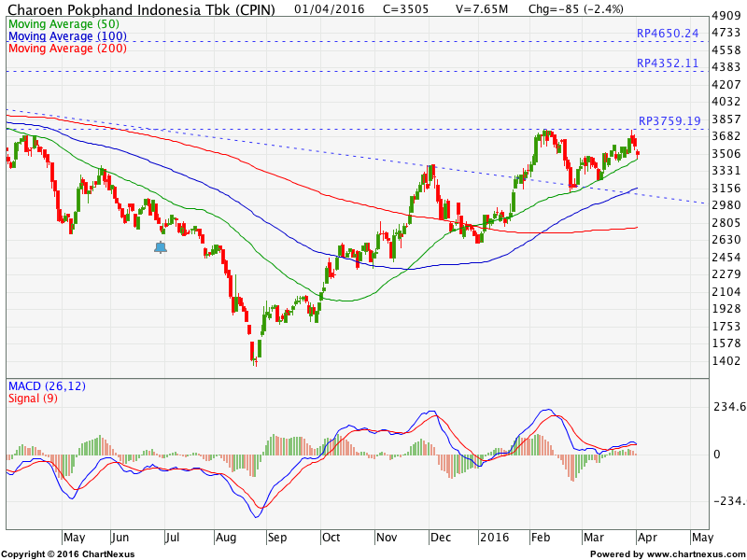Viewport: 747px width, 560px height.
Task: Click the Signal (9) indicator label
Action: (33, 399)
